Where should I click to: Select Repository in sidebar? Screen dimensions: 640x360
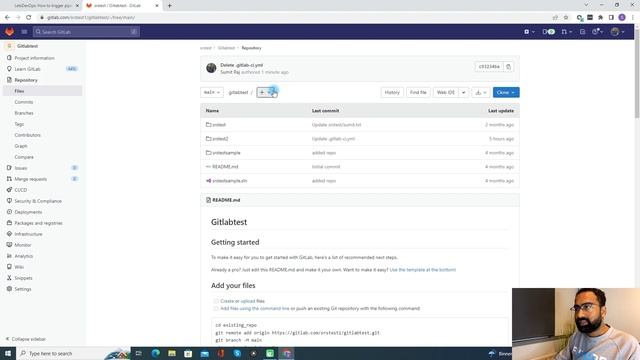[x=26, y=80]
